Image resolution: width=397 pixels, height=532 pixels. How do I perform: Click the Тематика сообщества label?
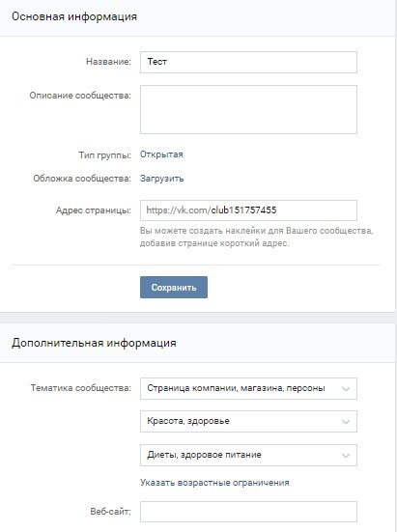pyautogui.click(x=81, y=388)
